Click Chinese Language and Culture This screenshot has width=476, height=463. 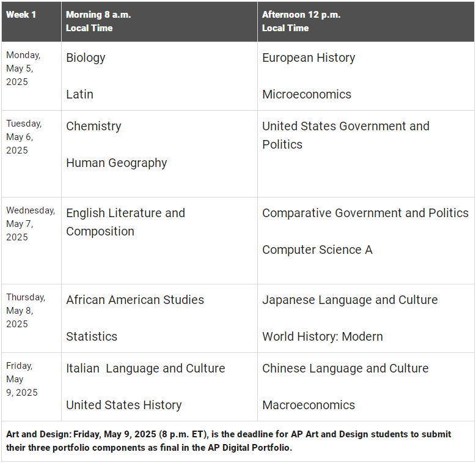pyautogui.click(x=345, y=369)
